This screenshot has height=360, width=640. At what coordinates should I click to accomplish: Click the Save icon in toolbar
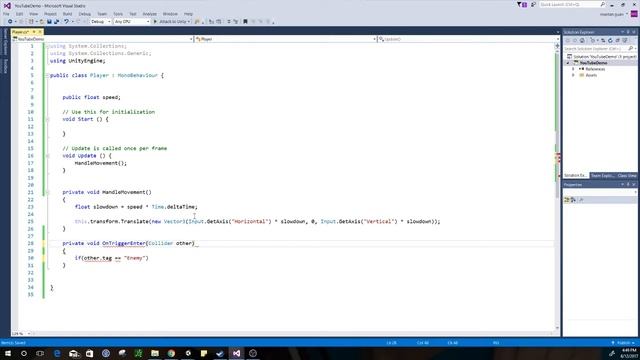tap(49, 21)
